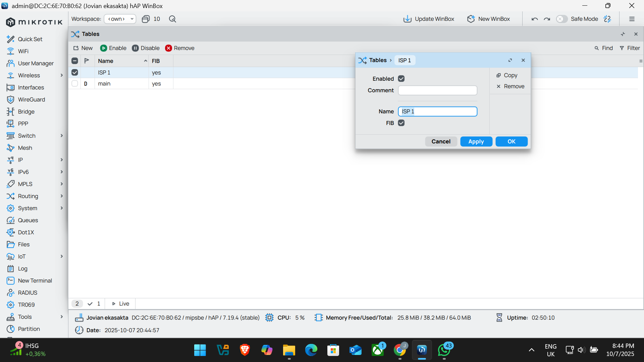This screenshot has width=644, height=362.
Task: Open the WiFi menu item
Action: pyautogui.click(x=23, y=51)
